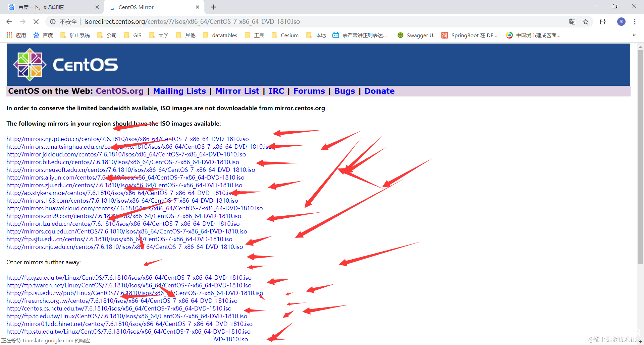Download from mirrors.aliyun.com mirror
644x345 pixels.
[125, 178]
